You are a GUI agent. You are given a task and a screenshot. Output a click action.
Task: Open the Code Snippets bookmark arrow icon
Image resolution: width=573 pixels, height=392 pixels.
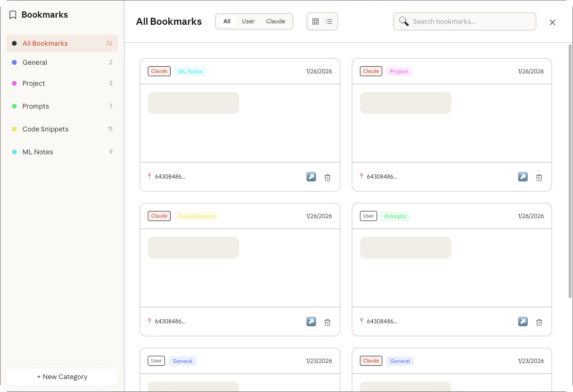[x=311, y=322]
